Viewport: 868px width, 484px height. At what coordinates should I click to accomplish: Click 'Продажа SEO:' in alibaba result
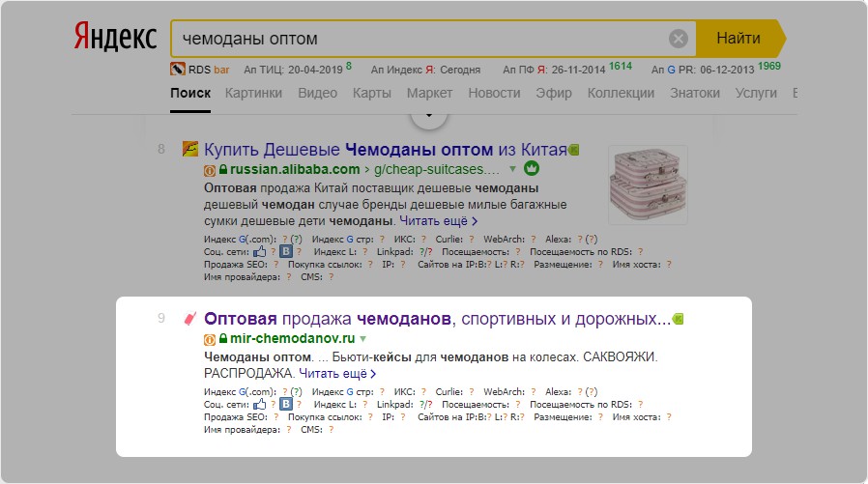(x=235, y=265)
